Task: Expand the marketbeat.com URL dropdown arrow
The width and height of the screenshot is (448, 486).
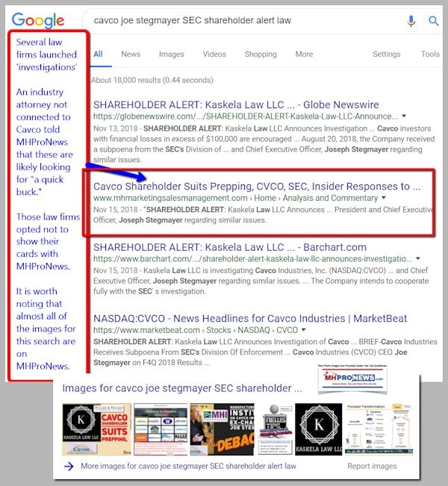Action: click(304, 329)
